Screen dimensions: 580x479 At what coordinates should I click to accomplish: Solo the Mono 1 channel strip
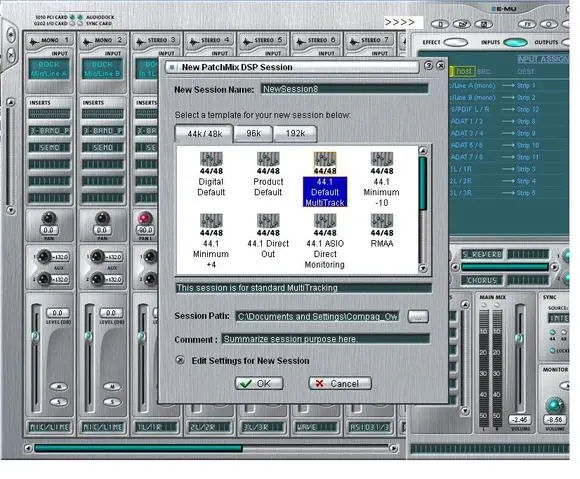coord(59,402)
